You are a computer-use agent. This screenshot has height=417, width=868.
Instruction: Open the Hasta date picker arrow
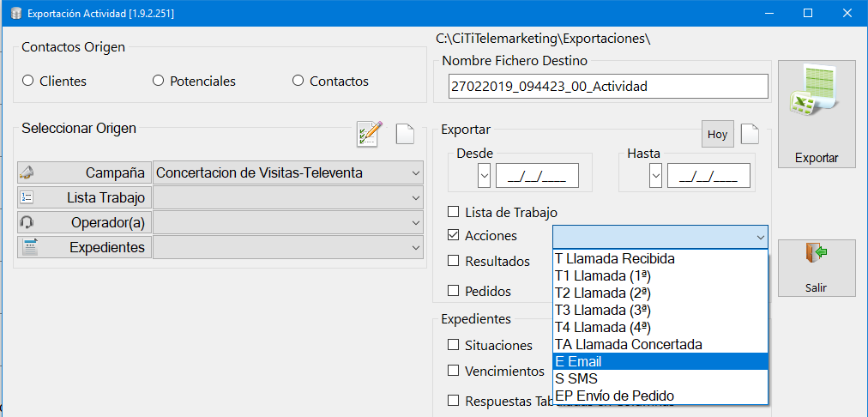656,176
